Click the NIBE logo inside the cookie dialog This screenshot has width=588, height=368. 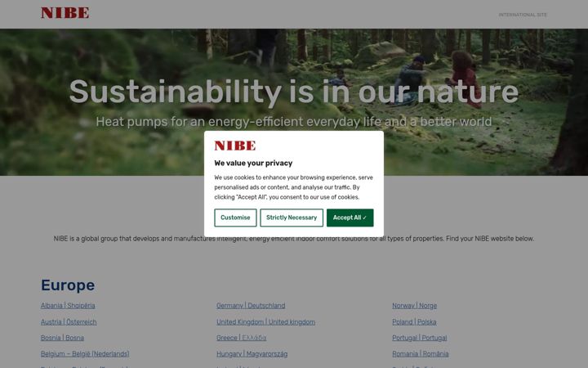click(x=235, y=146)
